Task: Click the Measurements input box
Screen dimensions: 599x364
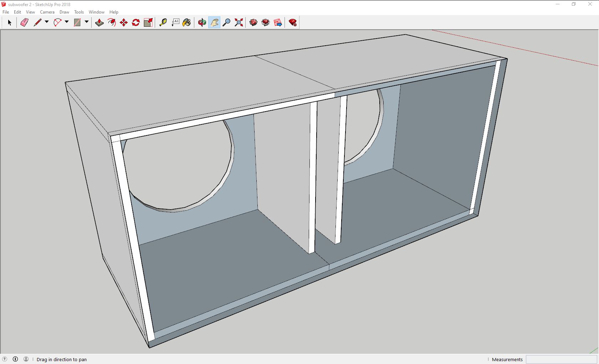Action: click(561, 359)
